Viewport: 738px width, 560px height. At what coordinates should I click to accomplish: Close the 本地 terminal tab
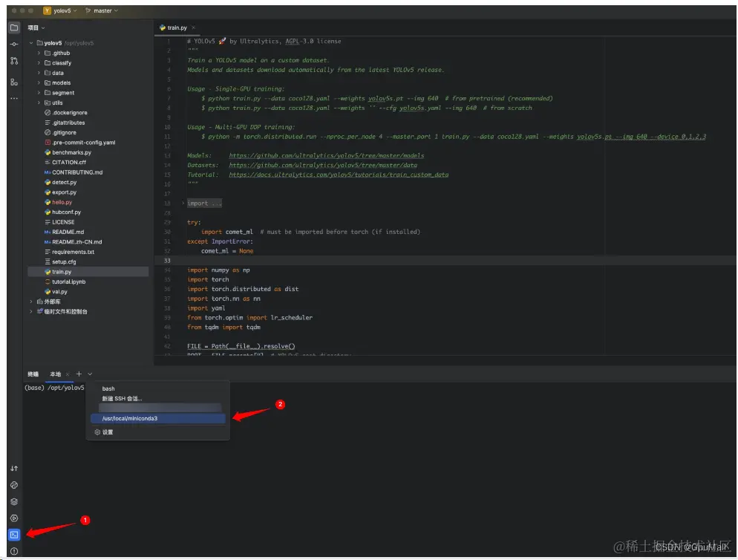[68, 374]
